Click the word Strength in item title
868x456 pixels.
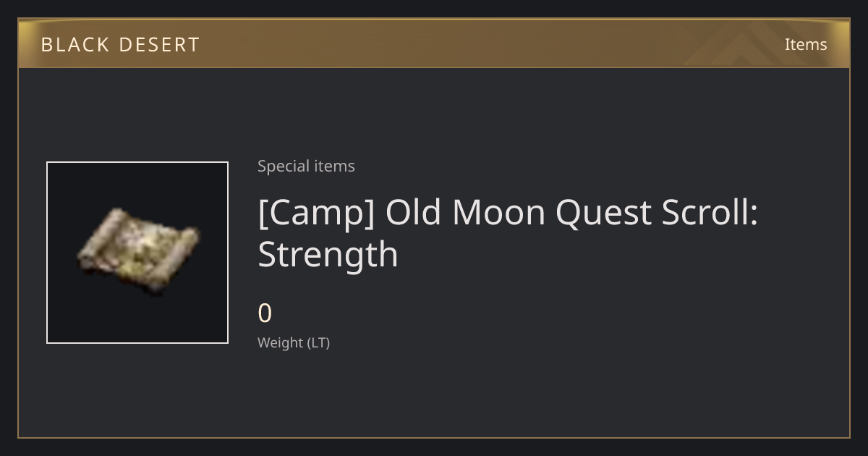click(x=328, y=255)
